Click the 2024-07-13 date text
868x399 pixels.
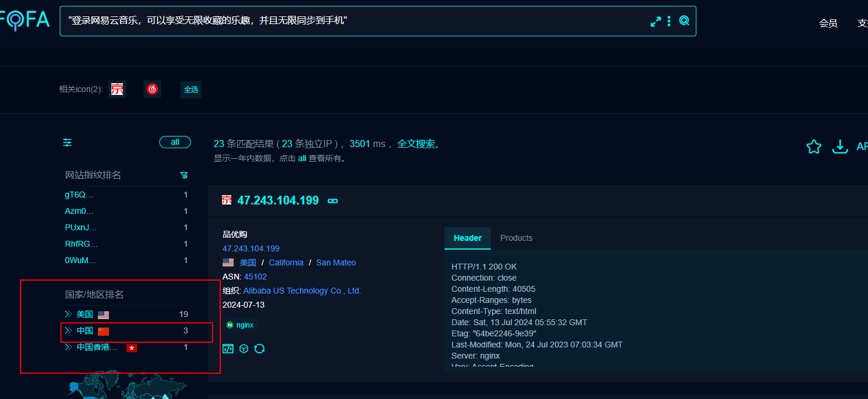[244, 305]
